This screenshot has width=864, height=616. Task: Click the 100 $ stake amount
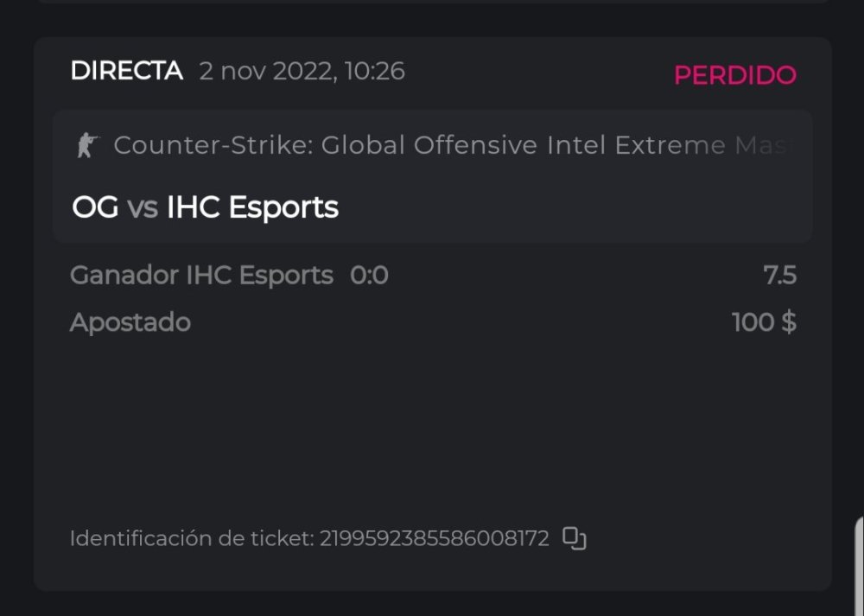[764, 322]
